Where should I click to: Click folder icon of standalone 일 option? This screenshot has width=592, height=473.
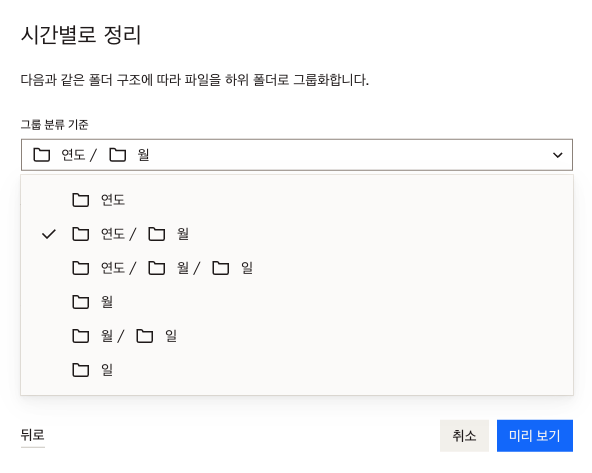click(x=80, y=370)
